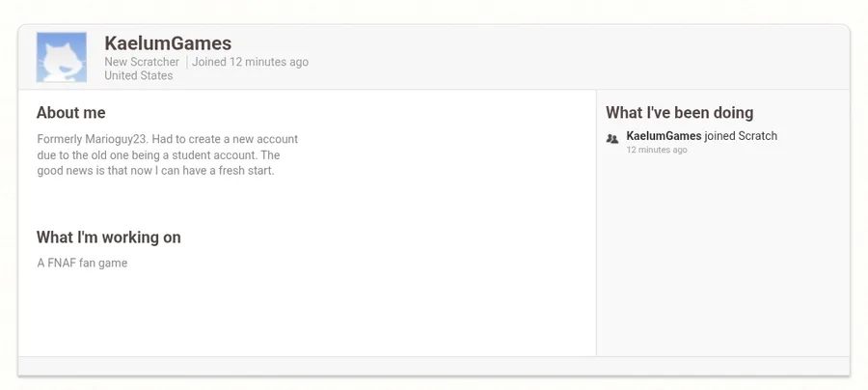Image resolution: width=868 pixels, height=390 pixels.
Task: Click the 'student account' line in About me
Action: 158,154
